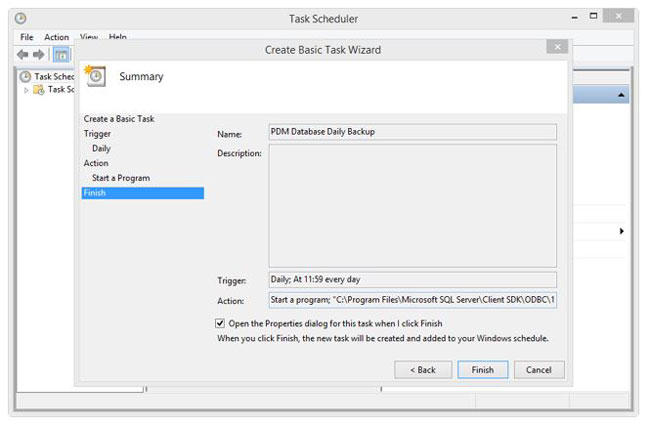This screenshot has height=426, width=650.
Task: Click the Back arrow toolbar icon
Action: pos(23,54)
